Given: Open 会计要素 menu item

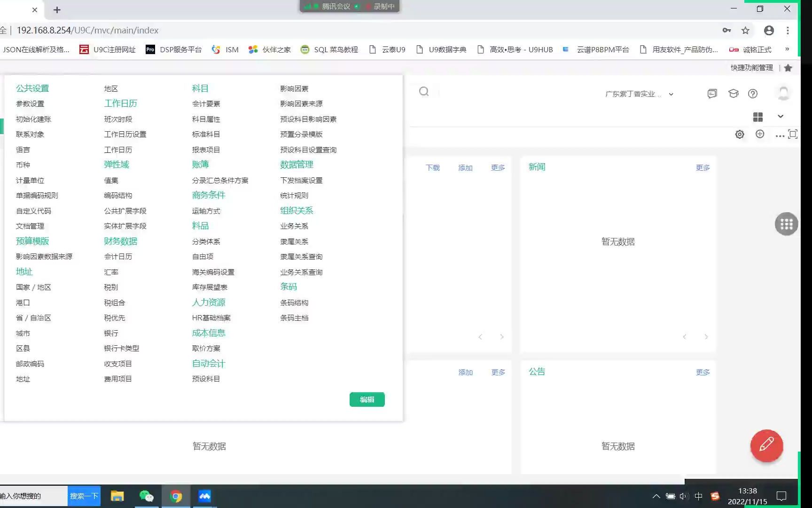Looking at the screenshot, I should click(x=206, y=104).
